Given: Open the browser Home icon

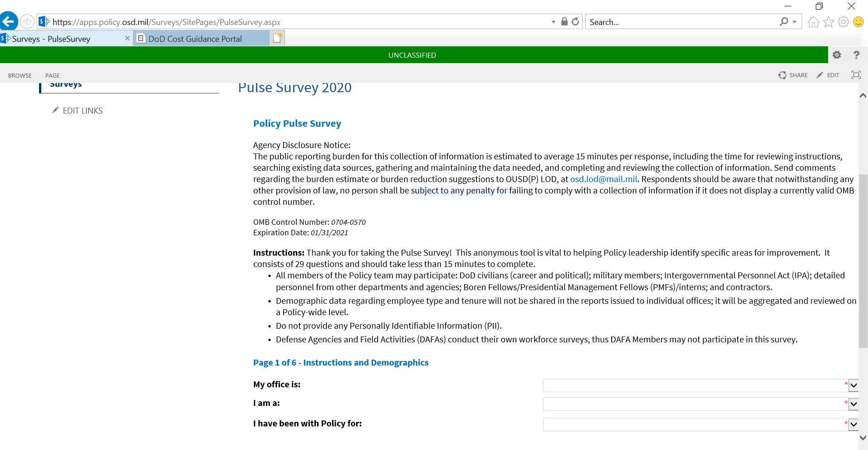Looking at the screenshot, I should coord(813,22).
